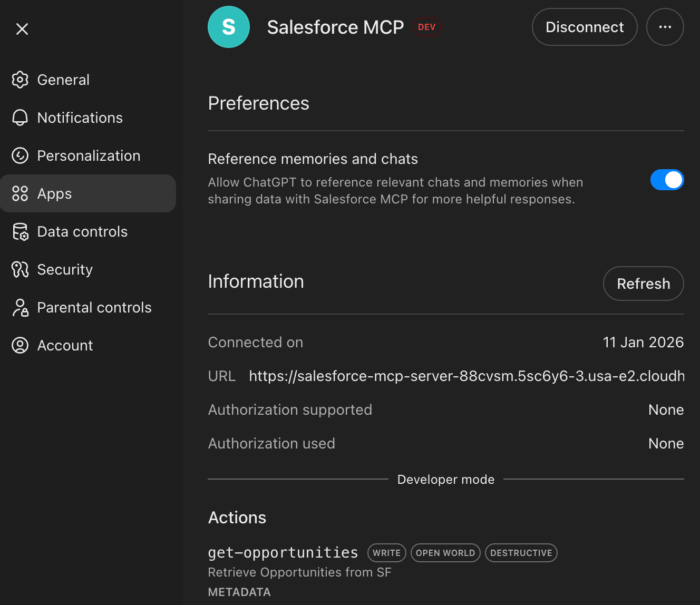Click the Data controls database icon

pyautogui.click(x=20, y=231)
